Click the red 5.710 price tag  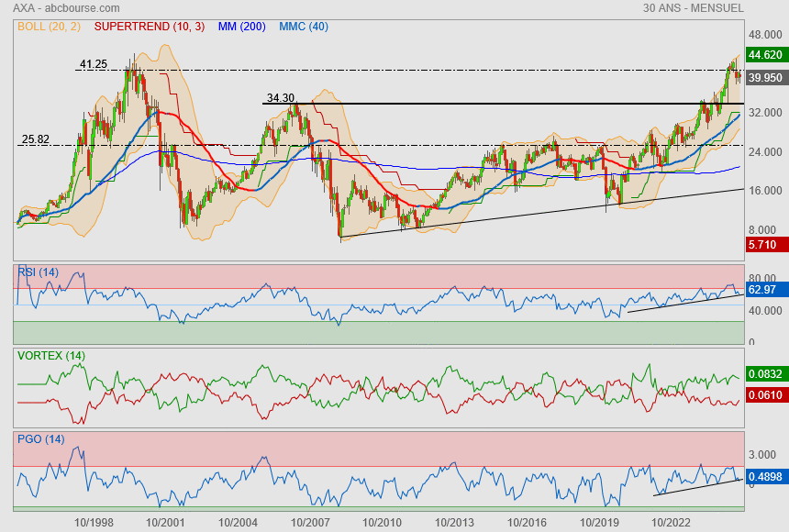tap(763, 245)
